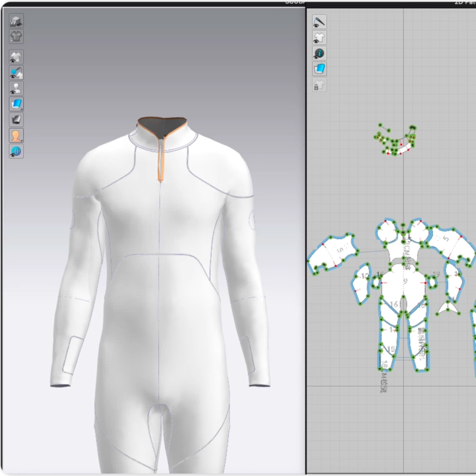Click the 2D fabric texture surface icon
This screenshot has height=476, width=476.
[320, 69]
